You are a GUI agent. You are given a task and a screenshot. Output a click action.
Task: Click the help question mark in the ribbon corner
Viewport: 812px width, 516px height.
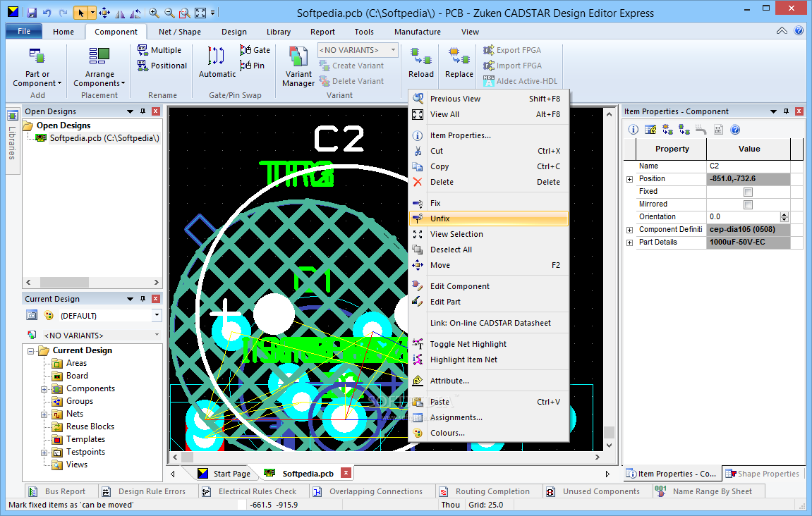799,31
